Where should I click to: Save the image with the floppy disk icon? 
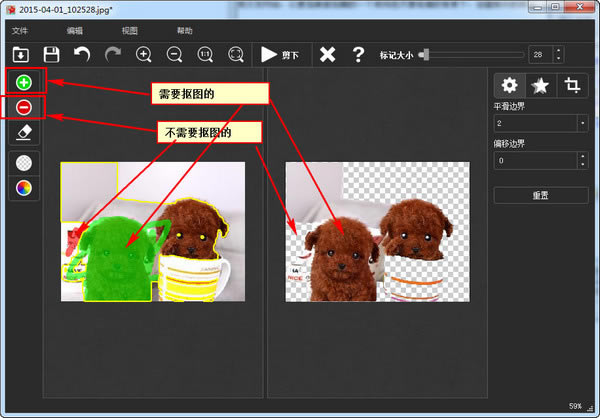51,54
